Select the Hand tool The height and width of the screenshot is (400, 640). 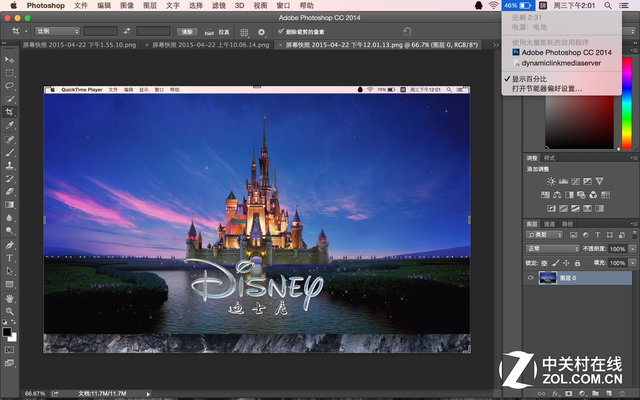pos(9,298)
